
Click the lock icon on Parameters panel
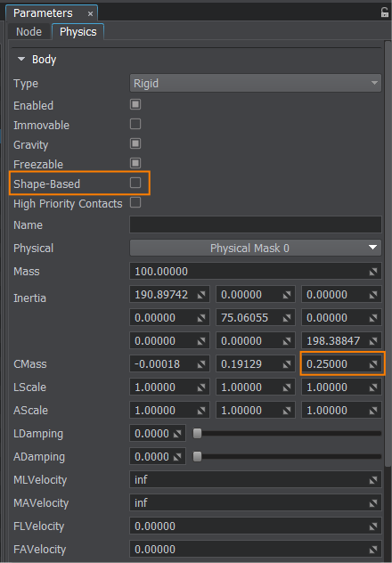385,13
